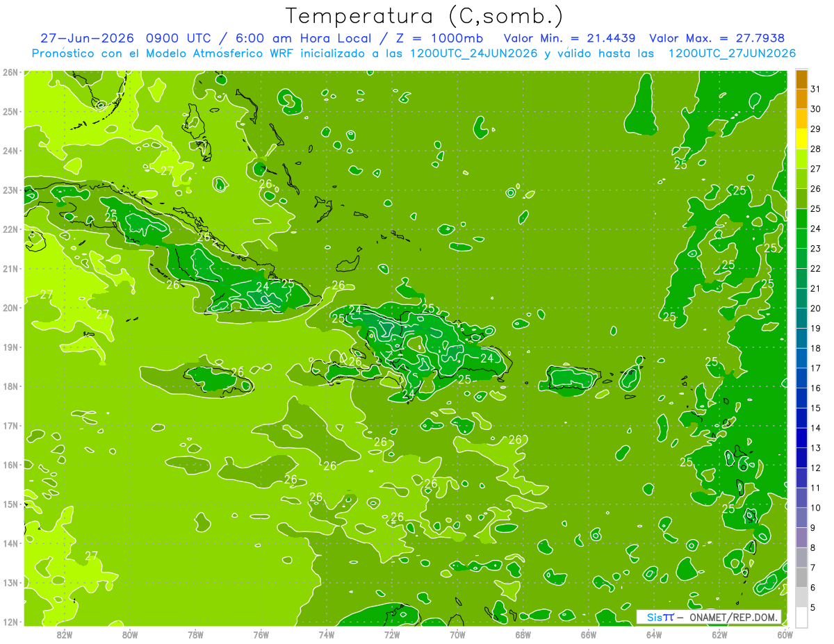Select blue color bar segment between 16 and 17
Screen dimensions: 834x644
click(x=801, y=378)
